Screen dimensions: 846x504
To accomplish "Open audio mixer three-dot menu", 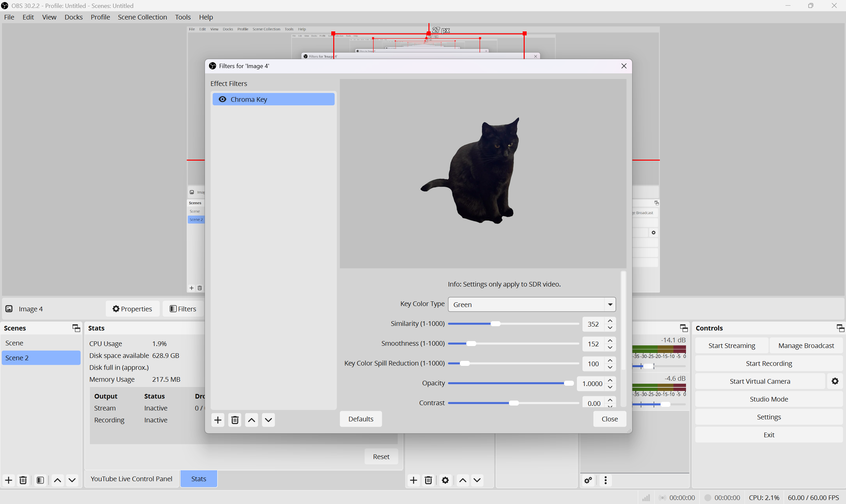I will click(606, 480).
